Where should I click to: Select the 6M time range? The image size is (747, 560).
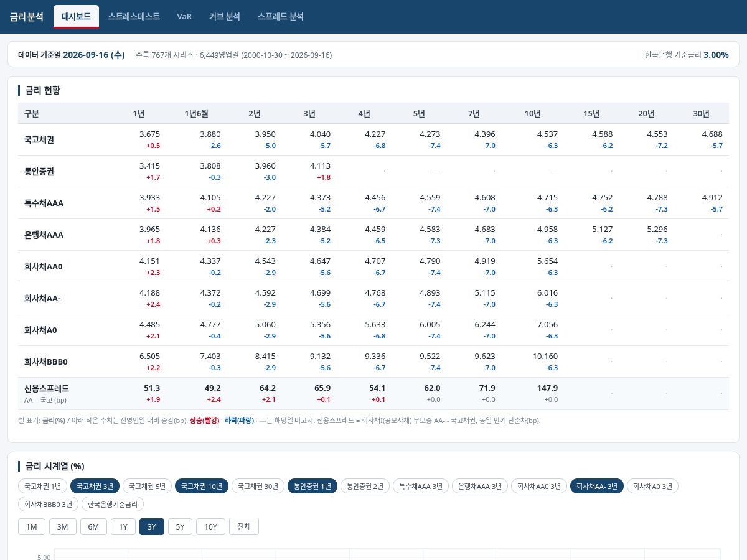93,526
